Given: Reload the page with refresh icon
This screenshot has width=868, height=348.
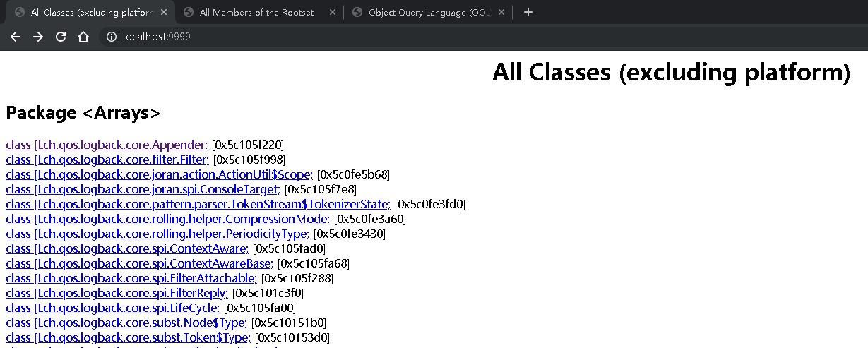Looking at the screenshot, I should [x=61, y=37].
